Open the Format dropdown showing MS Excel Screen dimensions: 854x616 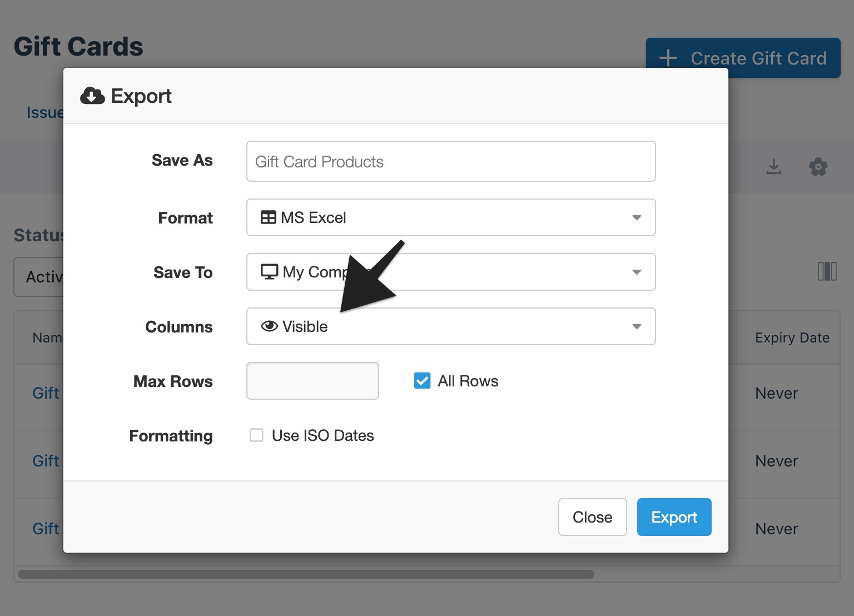[x=451, y=217]
